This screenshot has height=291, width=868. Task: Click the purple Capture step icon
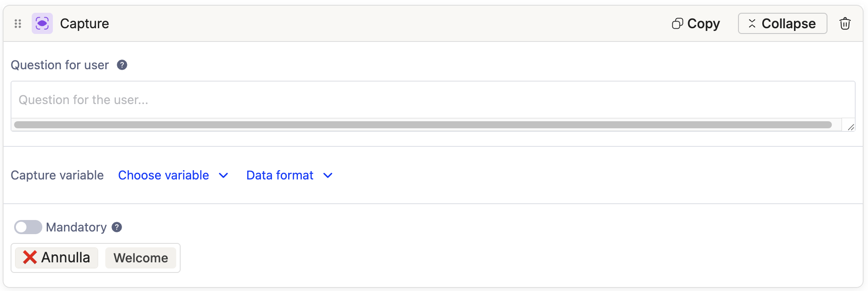(42, 23)
